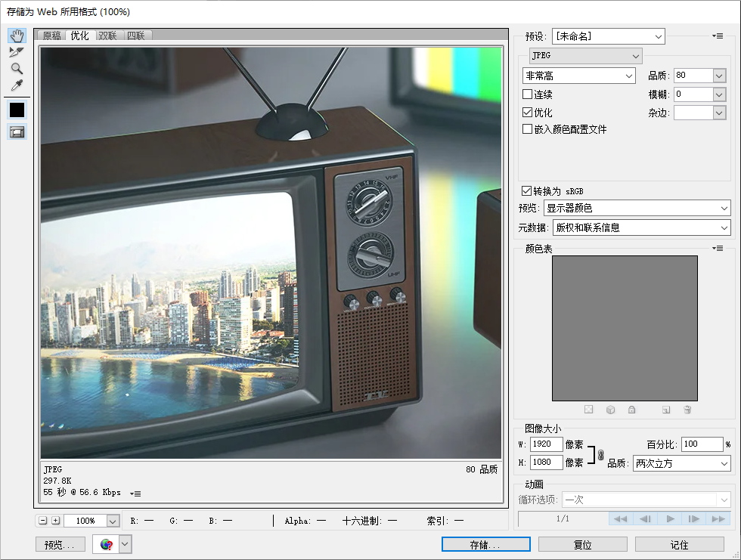The height and width of the screenshot is (560, 741).
Task: Enable the 连续 (progressive) checkbox
Action: click(x=528, y=94)
